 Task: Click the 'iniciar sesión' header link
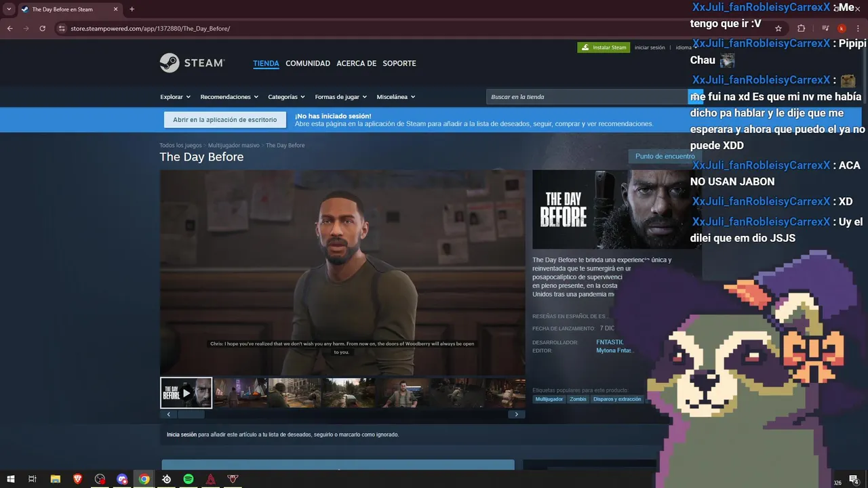[x=650, y=47]
